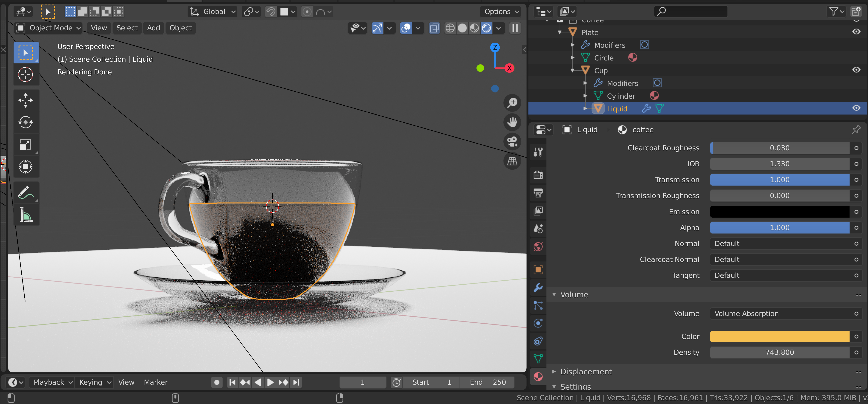The image size is (868, 404).
Task: Open the Keying popover
Action: pos(95,382)
